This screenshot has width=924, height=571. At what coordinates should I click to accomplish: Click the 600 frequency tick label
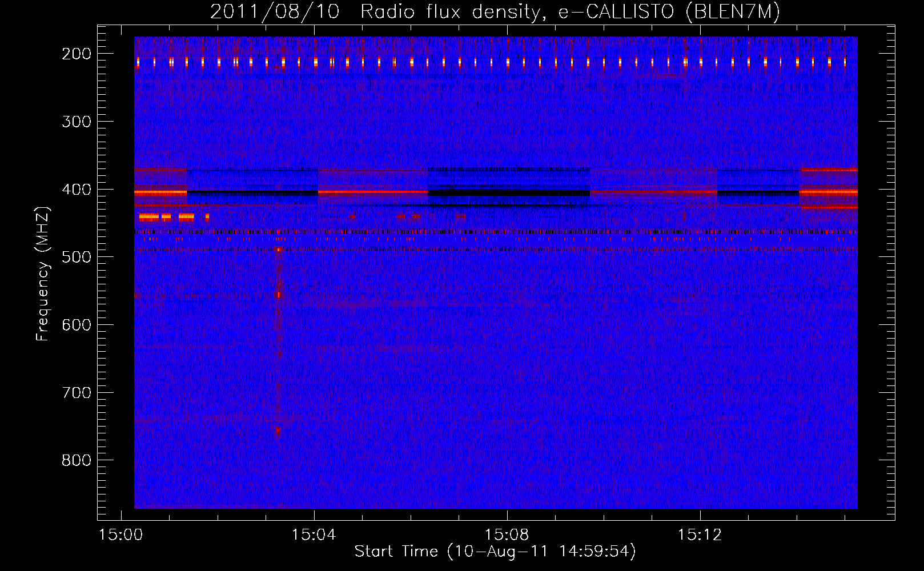[77, 325]
